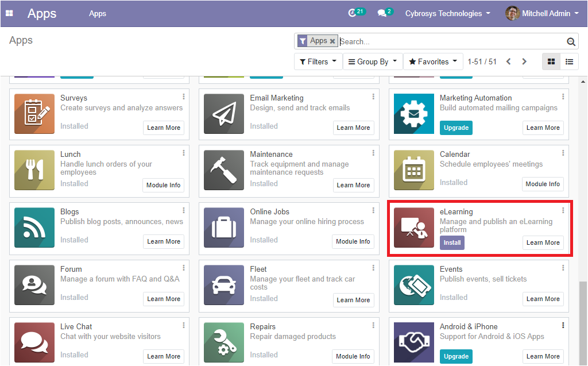Click Mitchell Admin avatar picture

[512, 14]
